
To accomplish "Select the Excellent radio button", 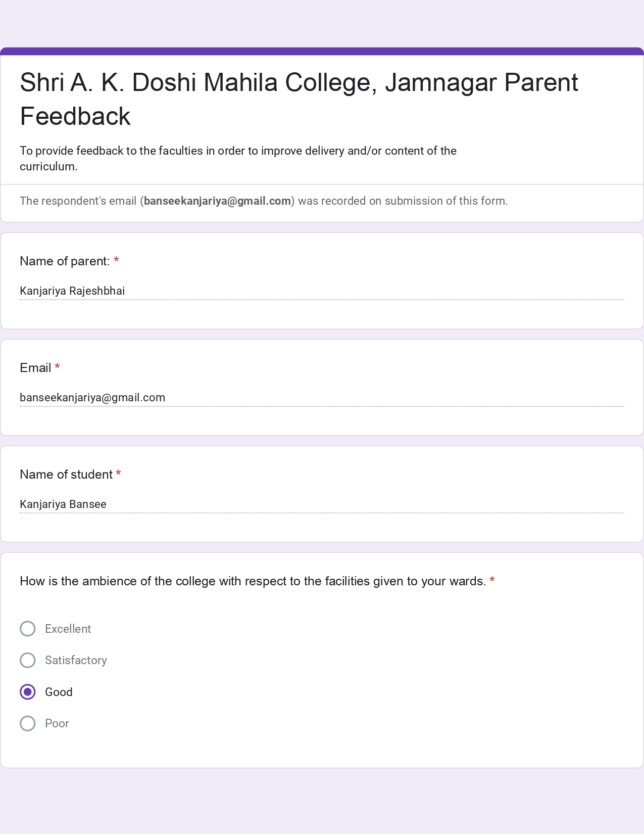I will [x=28, y=629].
